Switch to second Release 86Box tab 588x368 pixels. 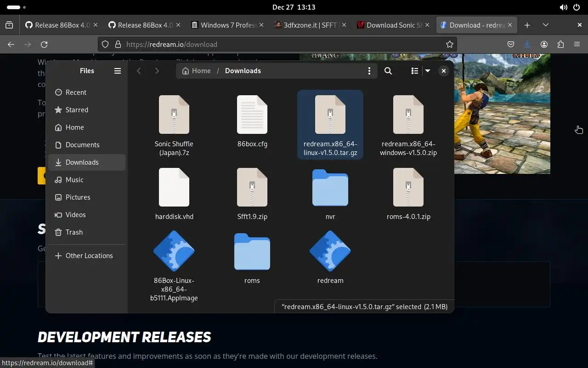(144, 25)
